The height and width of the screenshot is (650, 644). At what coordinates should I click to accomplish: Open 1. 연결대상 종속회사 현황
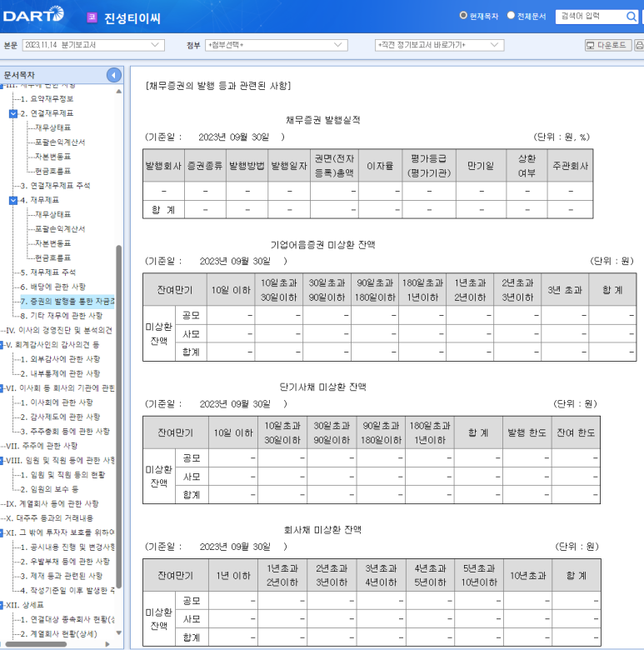(x=67, y=619)
